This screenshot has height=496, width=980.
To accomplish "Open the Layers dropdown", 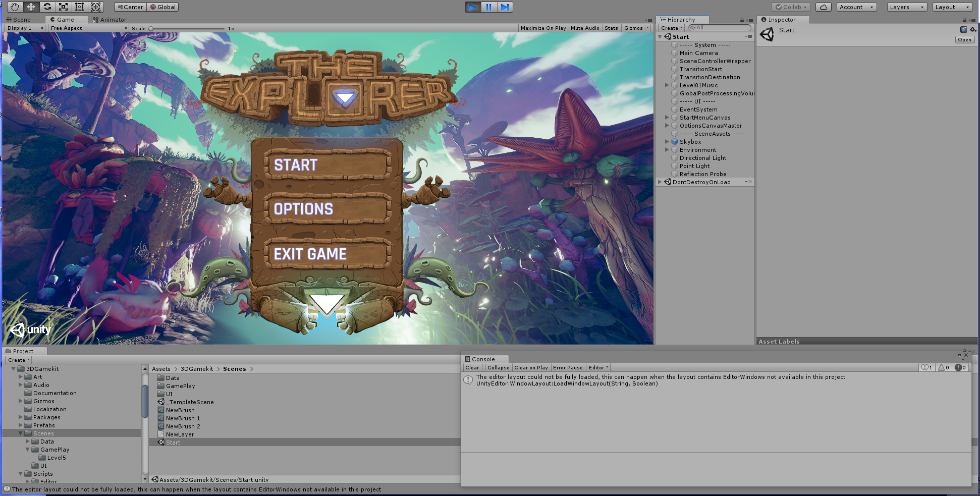I will [907, 7].
